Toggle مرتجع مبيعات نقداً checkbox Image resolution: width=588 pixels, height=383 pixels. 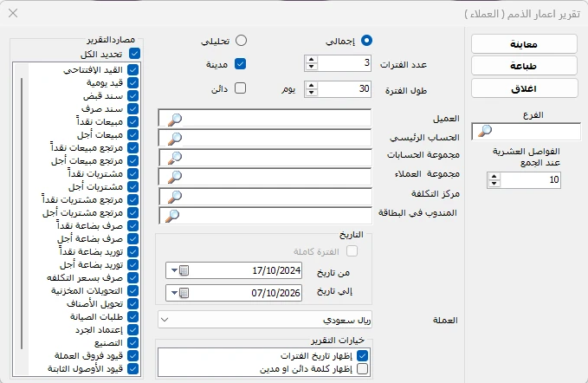point(132,147)
